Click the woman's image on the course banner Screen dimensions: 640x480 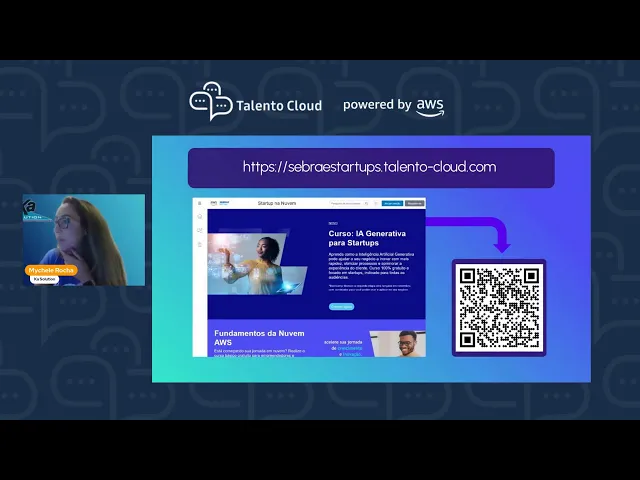click(257, 264)
